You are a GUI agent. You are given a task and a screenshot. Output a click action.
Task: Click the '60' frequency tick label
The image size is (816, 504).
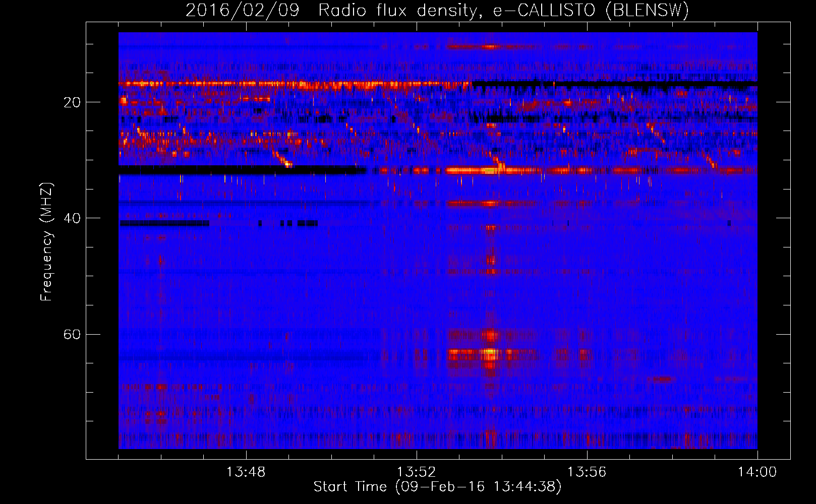72,334
